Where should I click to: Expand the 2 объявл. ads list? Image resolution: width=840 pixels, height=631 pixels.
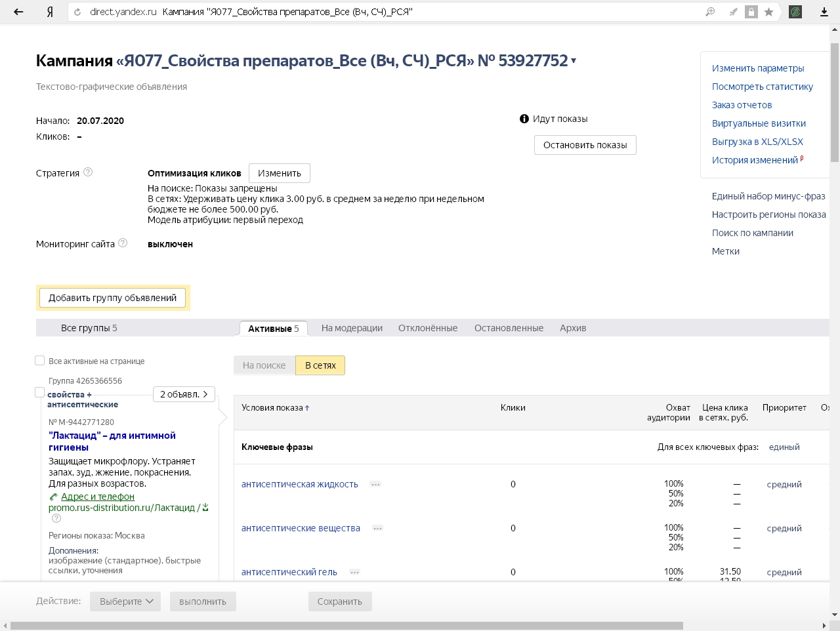(x=184, y=394)
